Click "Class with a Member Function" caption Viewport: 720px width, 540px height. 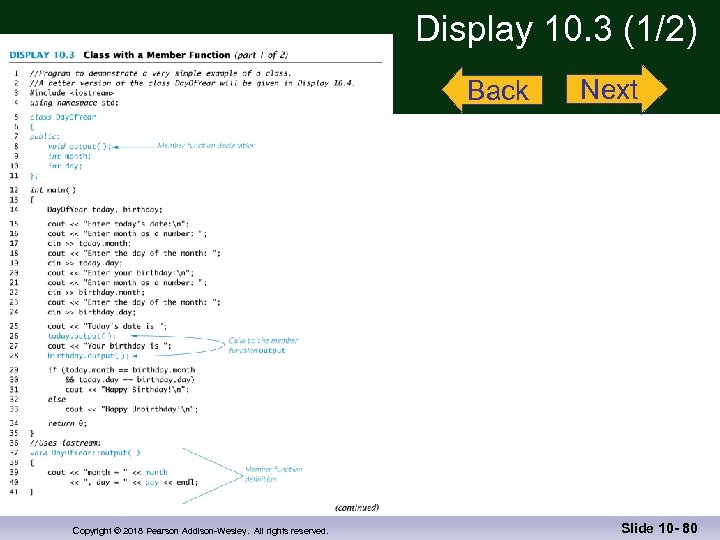pos(157,55)
